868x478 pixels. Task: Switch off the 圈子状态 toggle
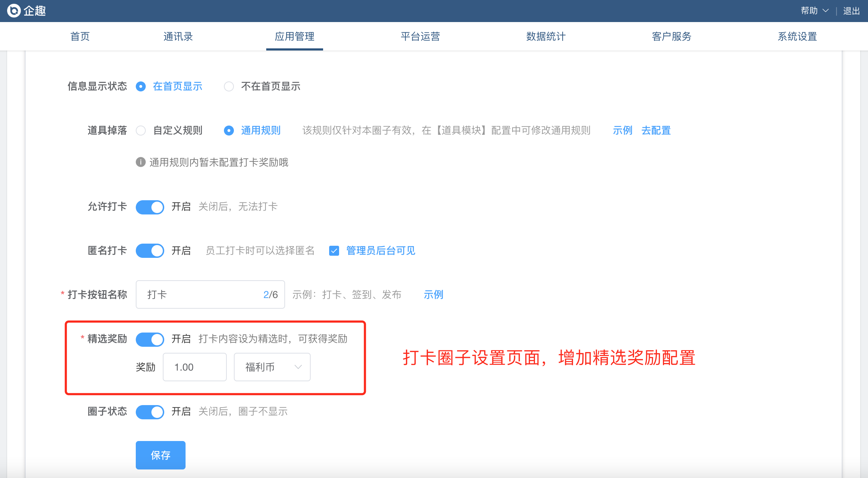(150, 411)
